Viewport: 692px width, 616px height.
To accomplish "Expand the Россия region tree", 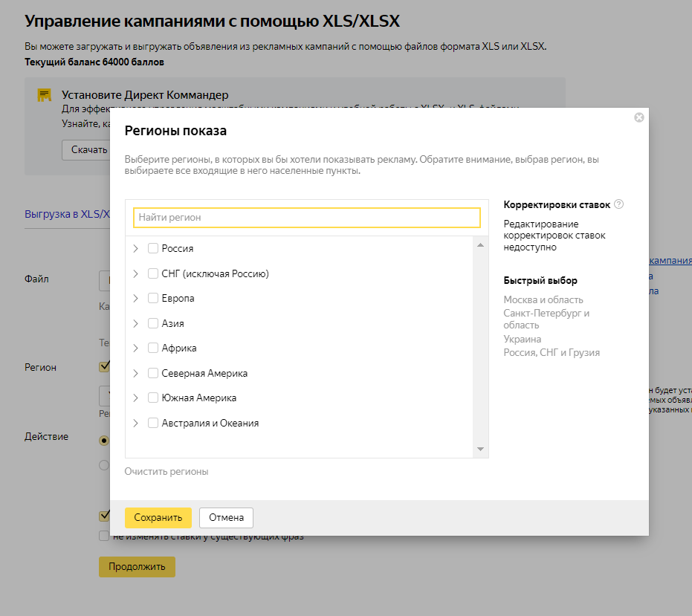I will point(135,249).
